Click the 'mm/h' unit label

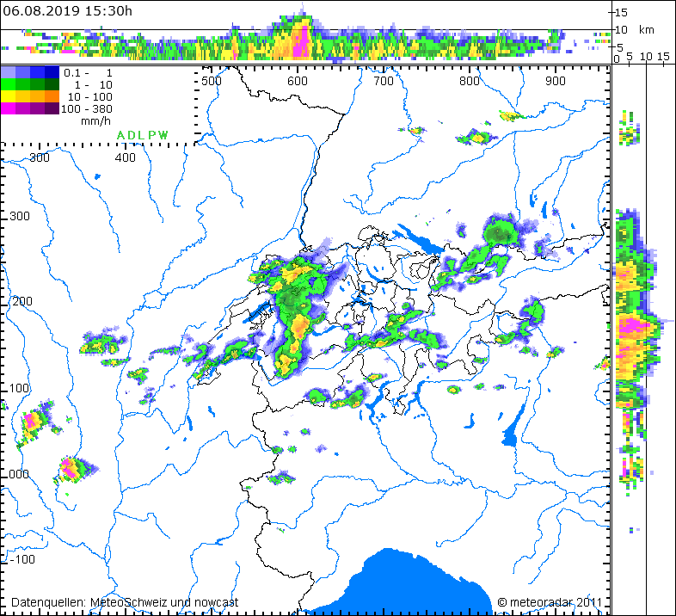95,121
